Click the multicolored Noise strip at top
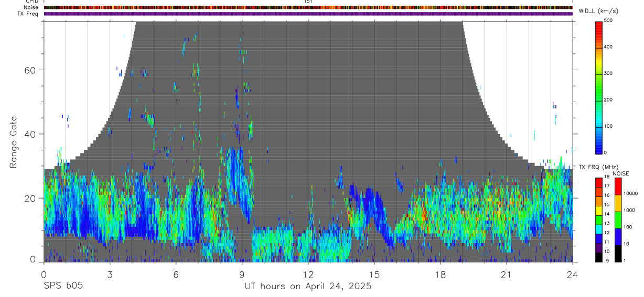Image resolution: width=644 pixels, height=297 pixels. (308, 7)
